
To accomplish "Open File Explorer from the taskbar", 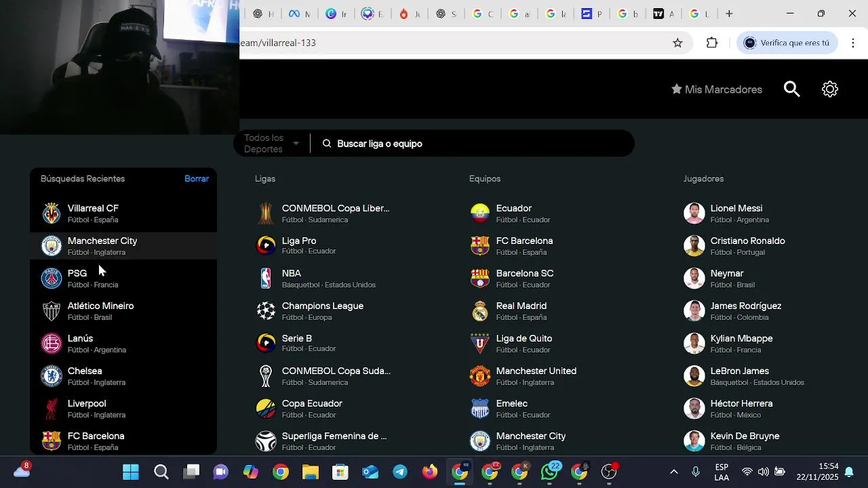I will [310, 472].
